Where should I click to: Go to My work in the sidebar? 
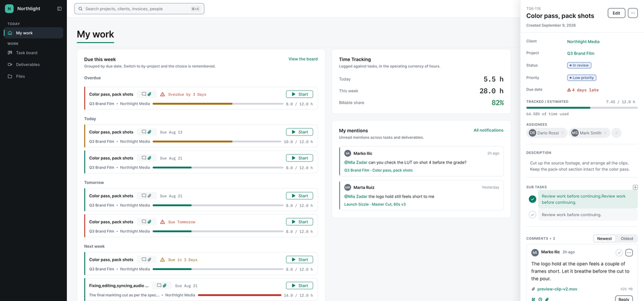point(33,33)
